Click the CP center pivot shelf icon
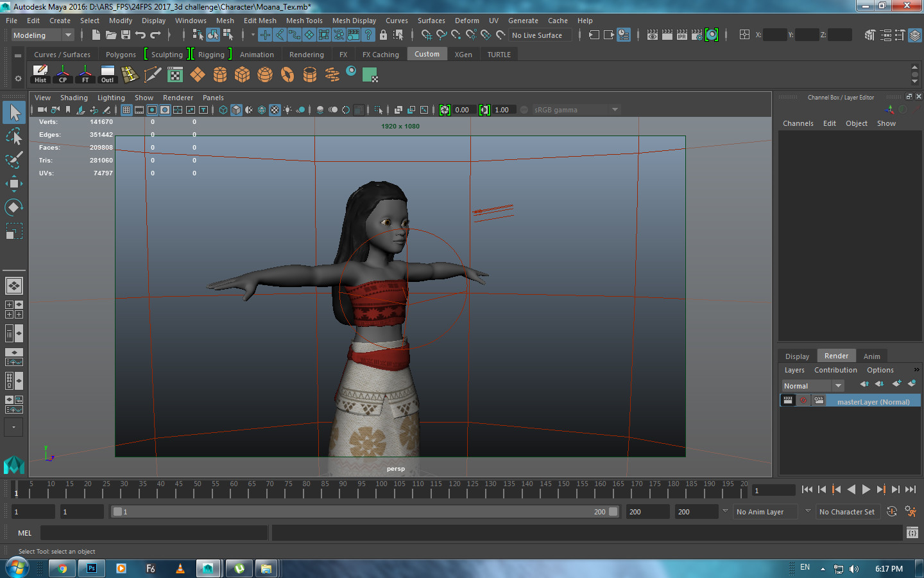 tap(63, 74)
